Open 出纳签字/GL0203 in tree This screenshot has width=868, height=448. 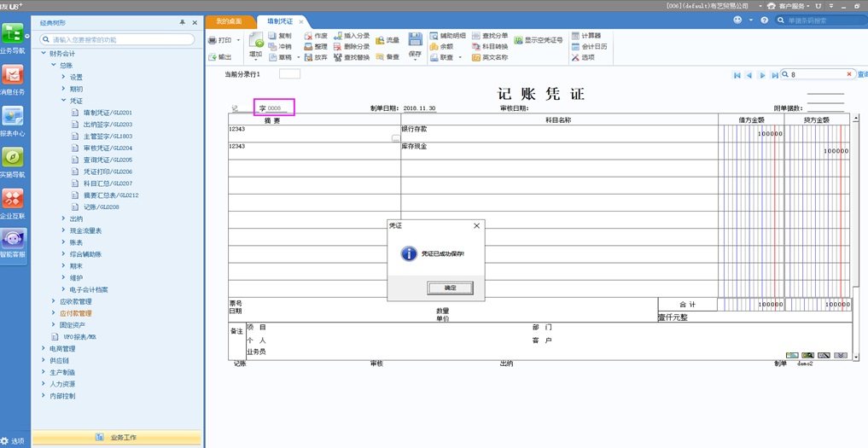108,125
